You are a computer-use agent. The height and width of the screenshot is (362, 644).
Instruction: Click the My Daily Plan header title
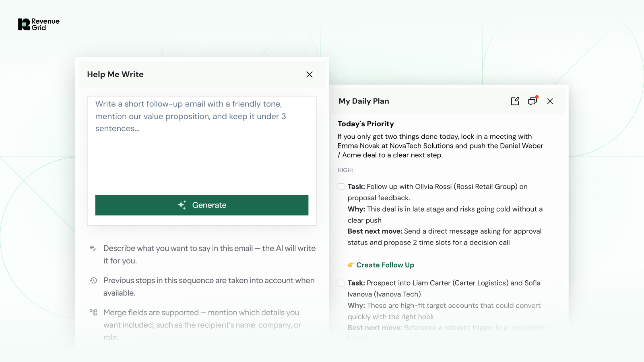point(364,101)
